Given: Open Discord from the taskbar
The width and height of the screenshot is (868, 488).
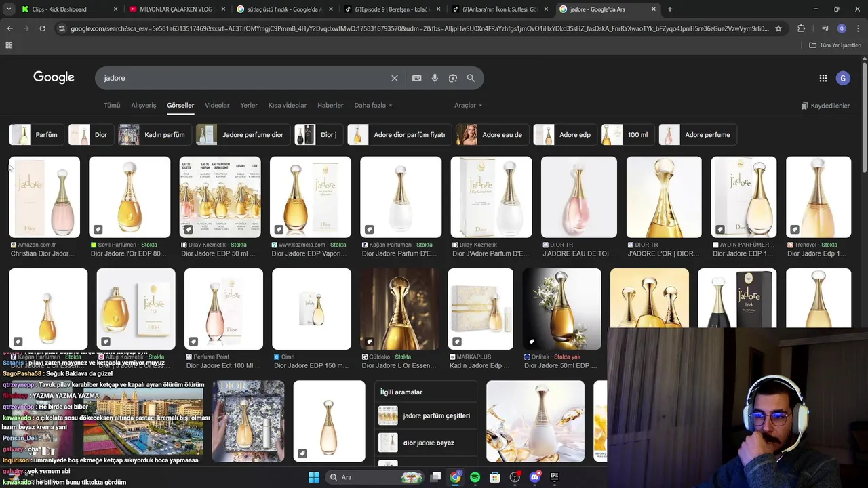Looking at the screenshot, I should [x=534, y=477].
